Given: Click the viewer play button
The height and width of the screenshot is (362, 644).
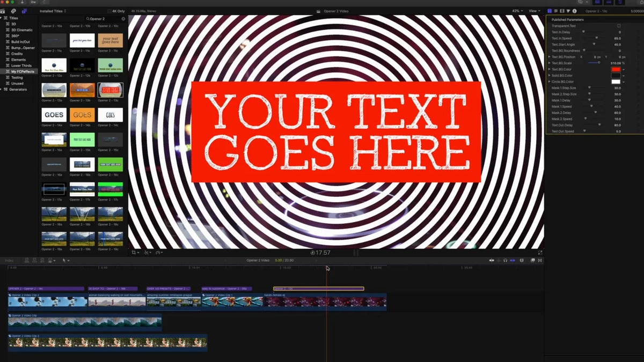Looking at the screenshot, I should [x=313, y=253].
